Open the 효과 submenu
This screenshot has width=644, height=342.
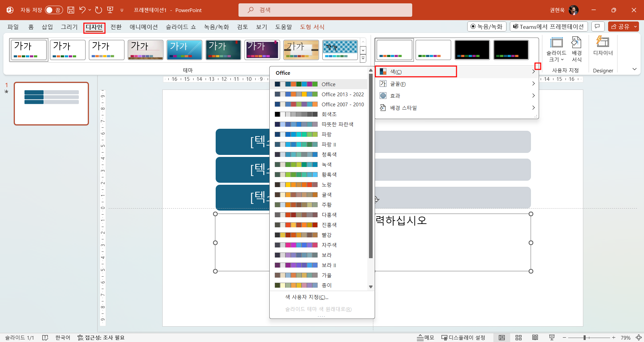pyautogui.click(x=457, y=96)
